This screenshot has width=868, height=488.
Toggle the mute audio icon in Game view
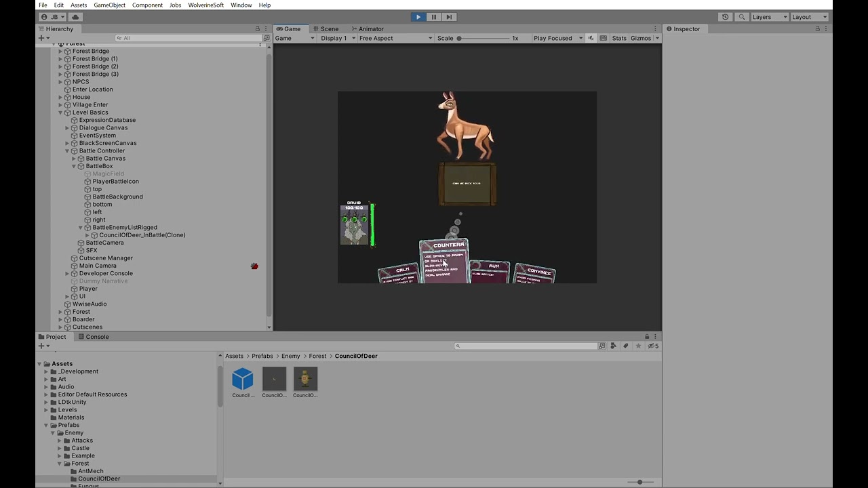591,39
